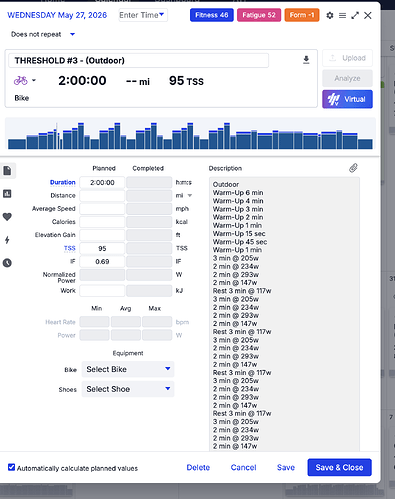
Task: Click the Form -1 badge
Action: (302, 15)
